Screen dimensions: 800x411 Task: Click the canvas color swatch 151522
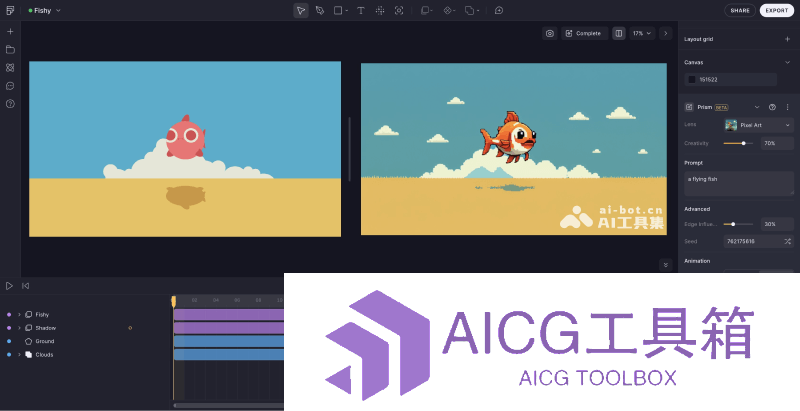coord(692,80)
